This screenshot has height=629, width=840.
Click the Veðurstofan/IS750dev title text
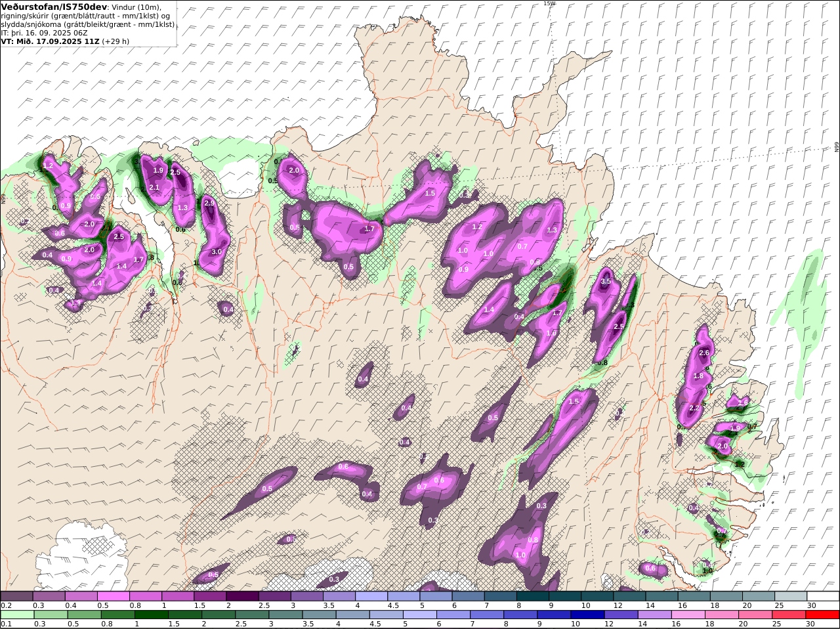pyautogui.click(x=54, y=7)
